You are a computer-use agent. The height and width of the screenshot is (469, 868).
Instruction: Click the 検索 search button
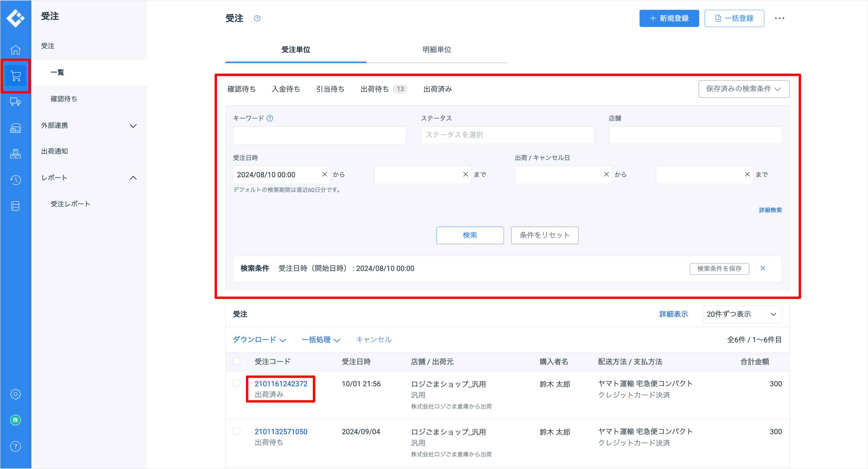[470, 235]
